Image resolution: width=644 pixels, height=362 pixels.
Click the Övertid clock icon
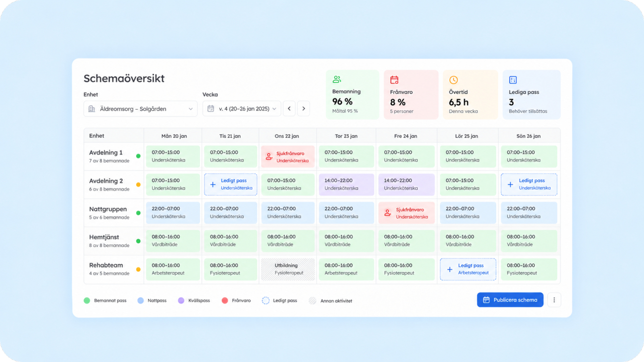pyautogui.click(x=453, y=80)
